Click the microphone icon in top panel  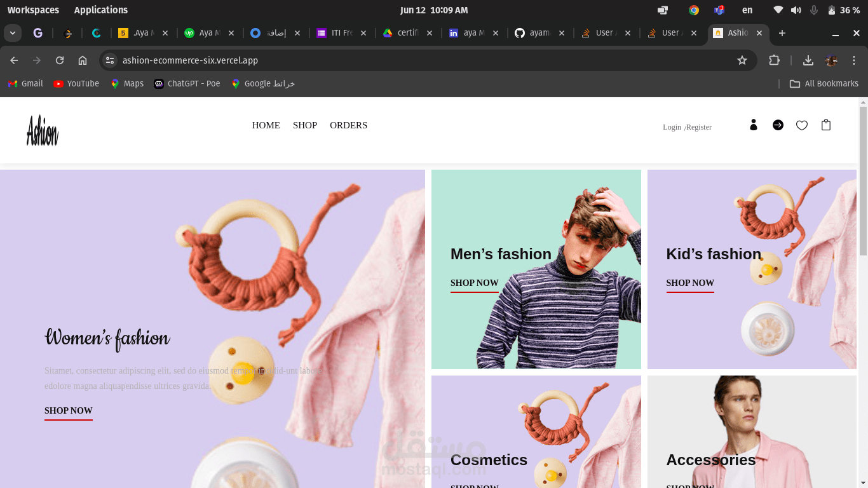coord(814,10)
